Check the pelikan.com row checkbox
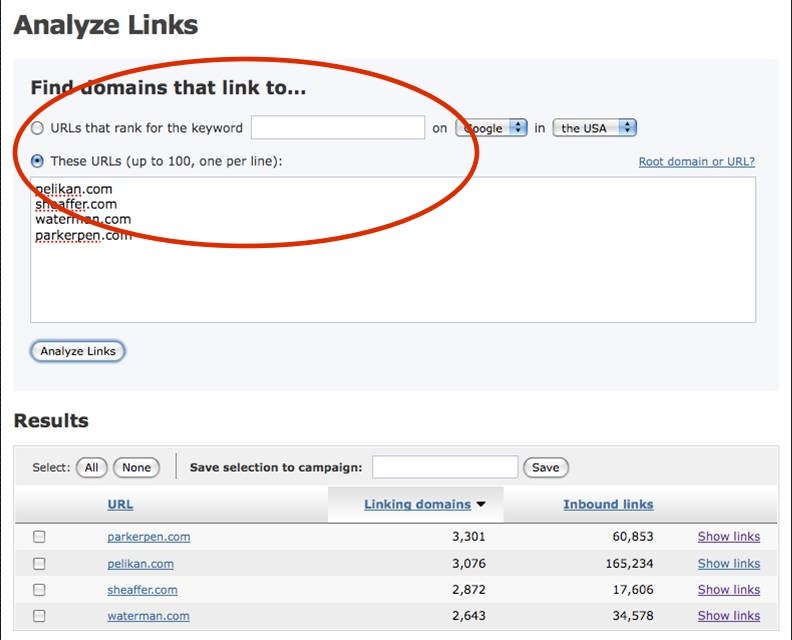This screenshot has width=792, height=640. click(39, 563)
